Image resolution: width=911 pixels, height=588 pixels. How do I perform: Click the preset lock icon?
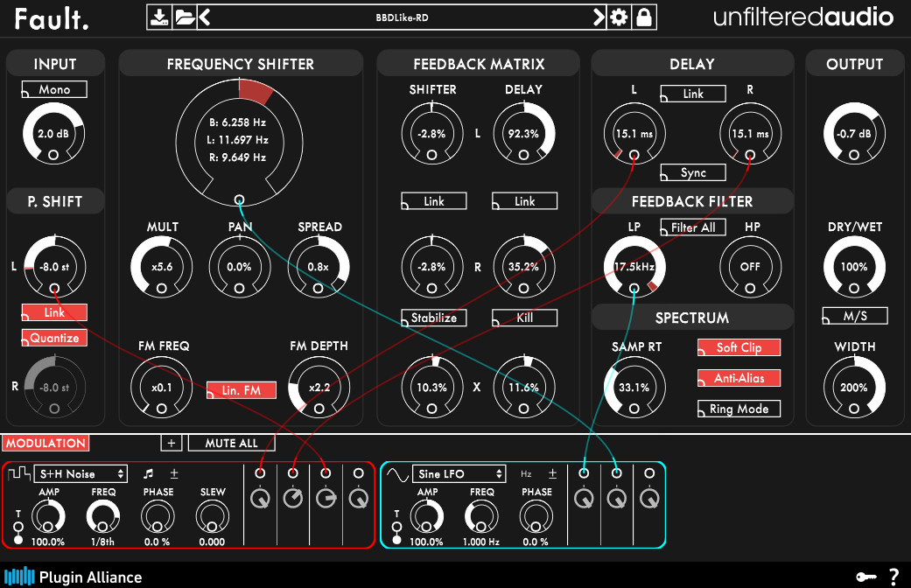click(644, 17)
